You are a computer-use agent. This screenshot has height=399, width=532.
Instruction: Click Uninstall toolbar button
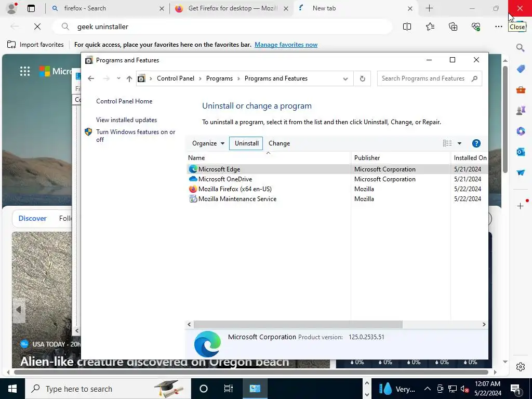pos(246,143)
